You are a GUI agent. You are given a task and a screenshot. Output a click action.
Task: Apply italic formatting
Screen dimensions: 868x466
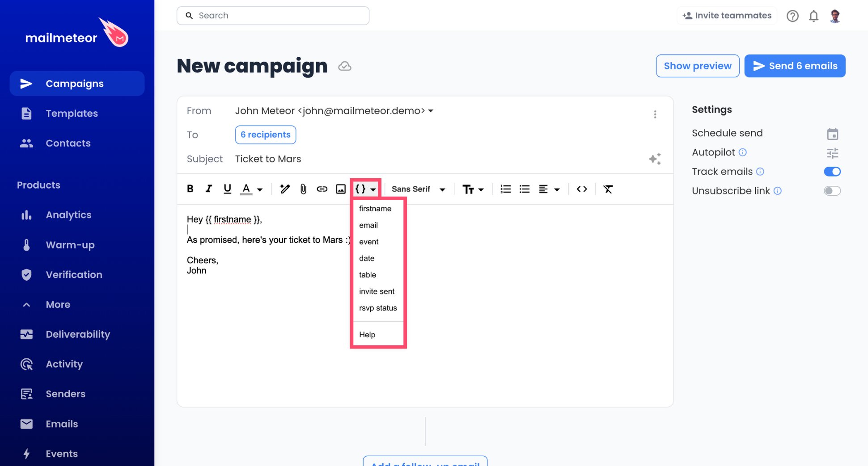tap(208, 189)
